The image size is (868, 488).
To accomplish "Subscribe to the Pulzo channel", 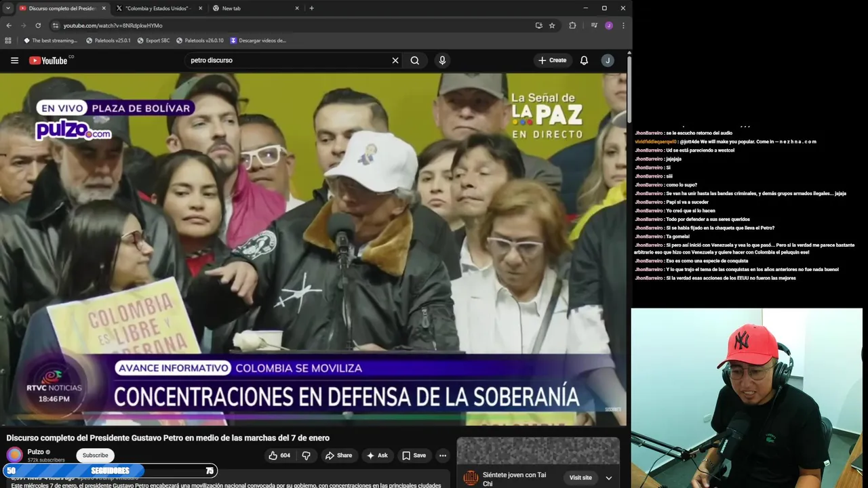I will pyautogui.click(x=95, y=455).
